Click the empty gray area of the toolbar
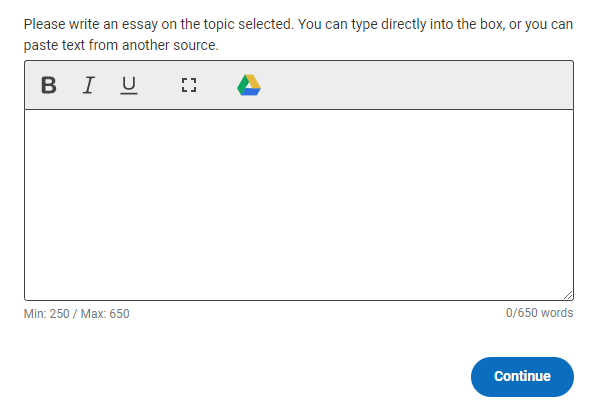The height and width of the screenshot is (410, 597). pos(417,85)
